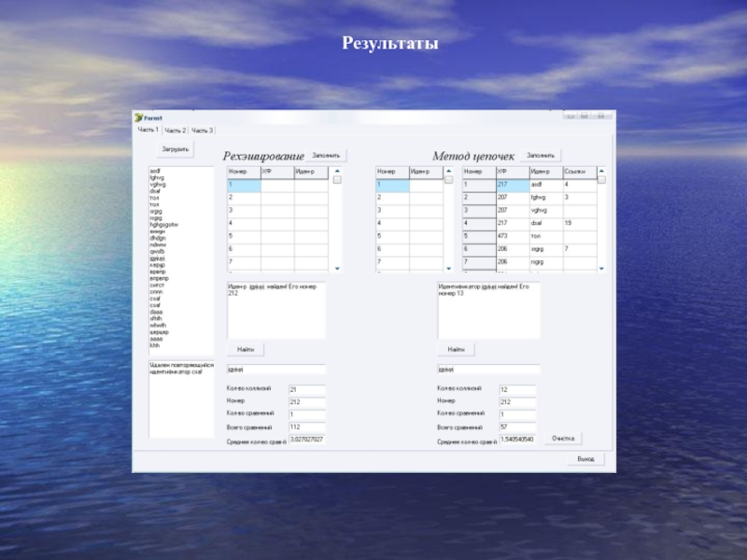Select cell 473 in the chain table
747x560 pixels.
pyautogui.click(x=513, y=237)
